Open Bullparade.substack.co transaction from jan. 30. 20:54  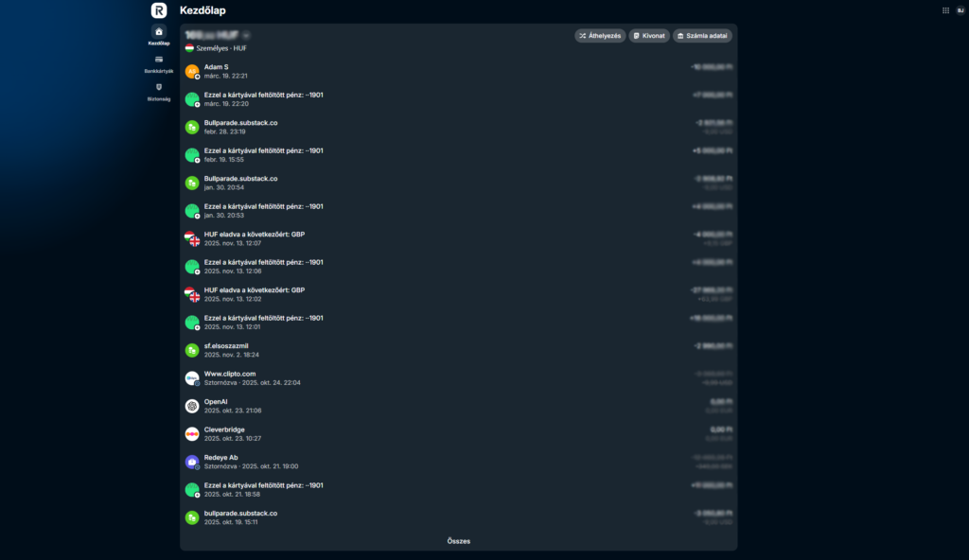(458, 183)
